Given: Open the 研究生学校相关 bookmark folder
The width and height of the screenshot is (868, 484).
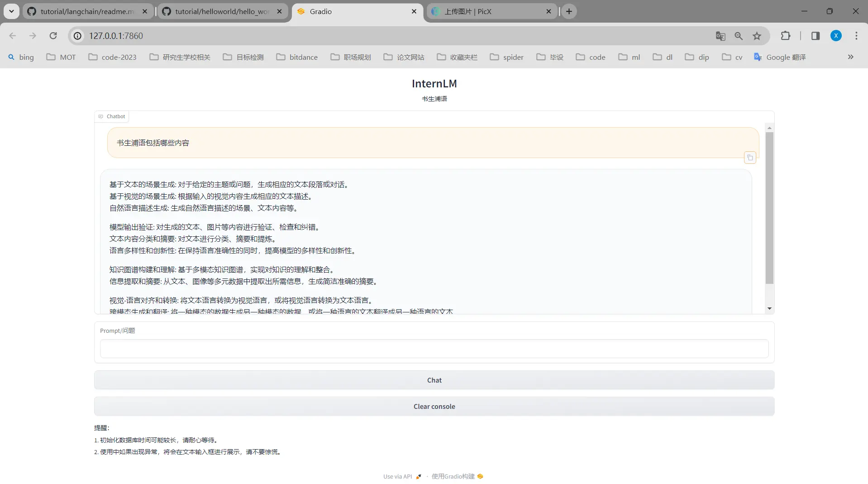Looking at the screenshot, I should coord(180,57).
